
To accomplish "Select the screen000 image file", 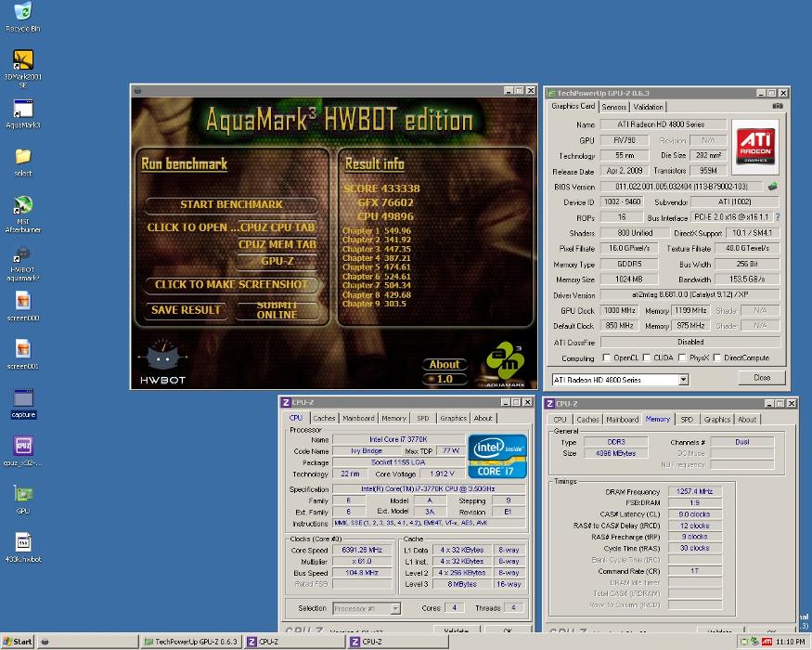I will tap(23, 305).
